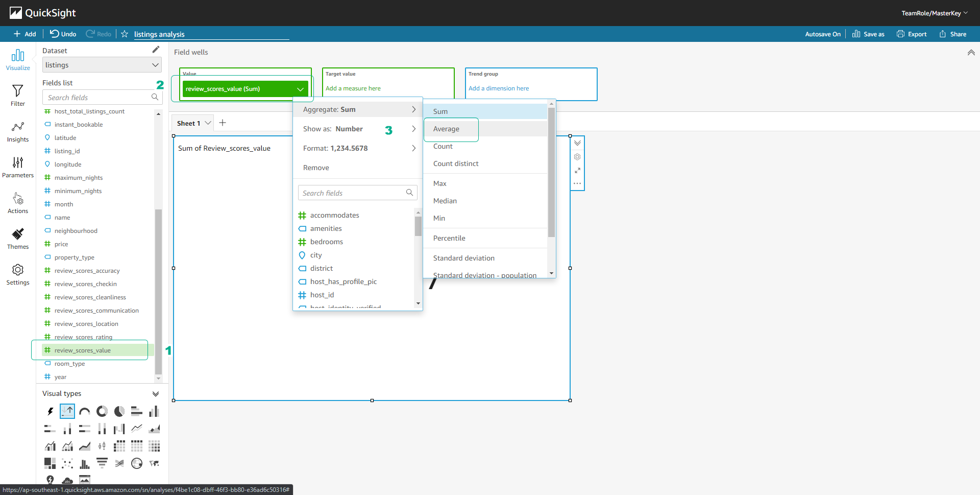Click the edit dataset pencil icon
Viewport: 980px width, 495px height.
156,50
